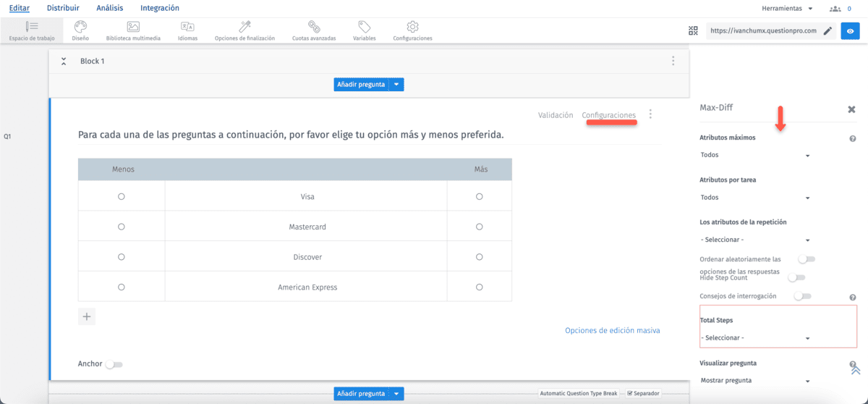Open Biblioteca multimedia image icon
The image size is (868, 404).
point(133,27)
